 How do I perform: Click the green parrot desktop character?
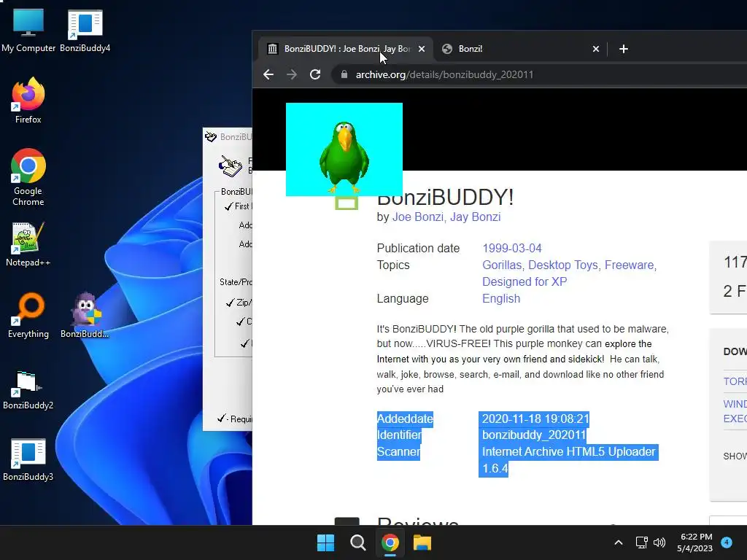click(x=344, y=157)
